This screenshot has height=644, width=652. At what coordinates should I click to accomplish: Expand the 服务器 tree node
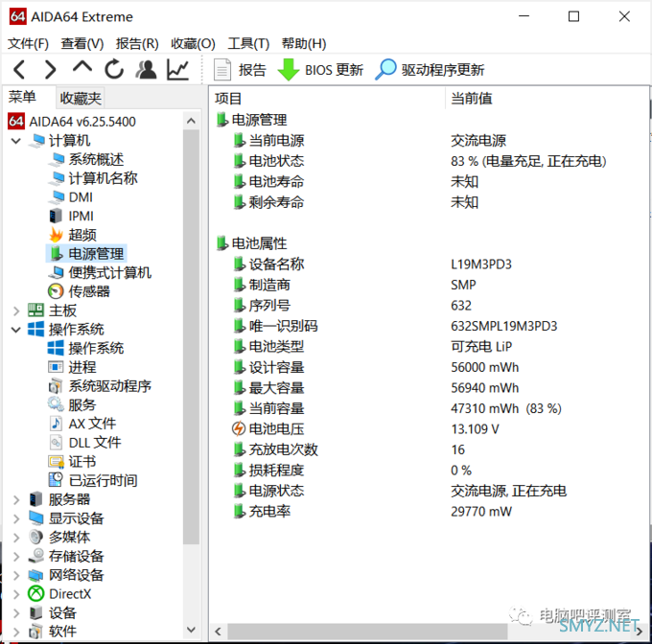pyautogui.click(x=15, y=499)
